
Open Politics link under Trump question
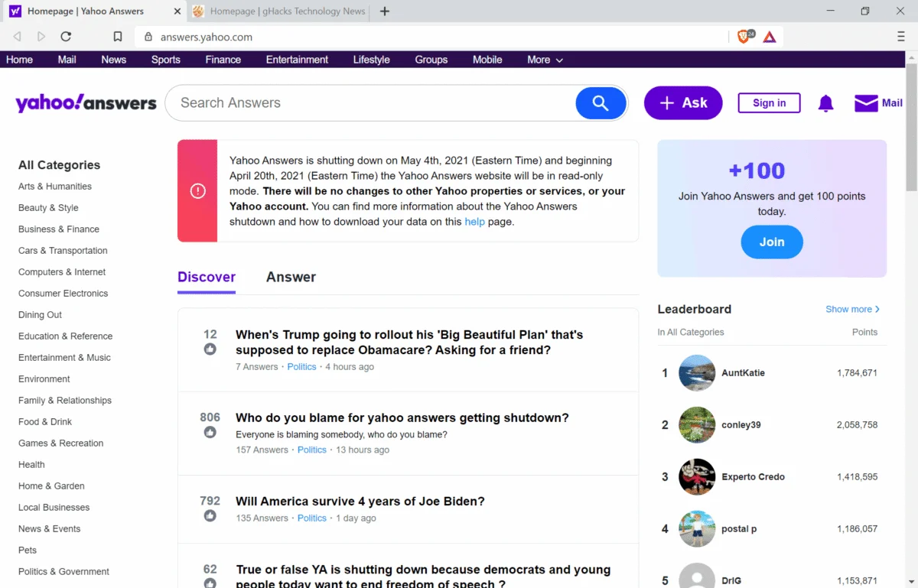301,367
